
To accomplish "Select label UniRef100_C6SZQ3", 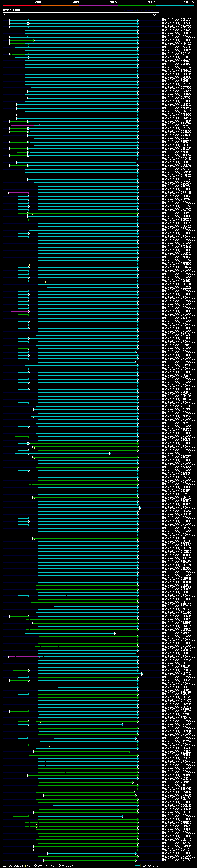I will click(x=177, y=47).
